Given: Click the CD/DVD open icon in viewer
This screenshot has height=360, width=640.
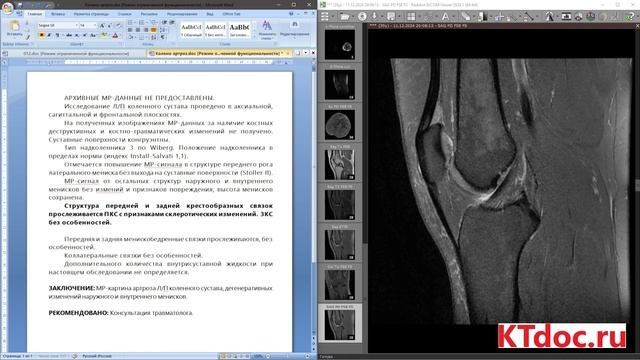Looking at the screenshot, I should pos(362,16).
